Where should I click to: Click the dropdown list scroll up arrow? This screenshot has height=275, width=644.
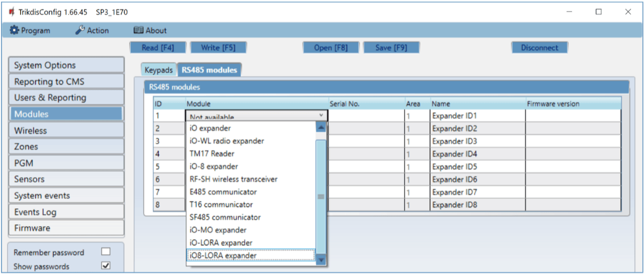(321, 128)
